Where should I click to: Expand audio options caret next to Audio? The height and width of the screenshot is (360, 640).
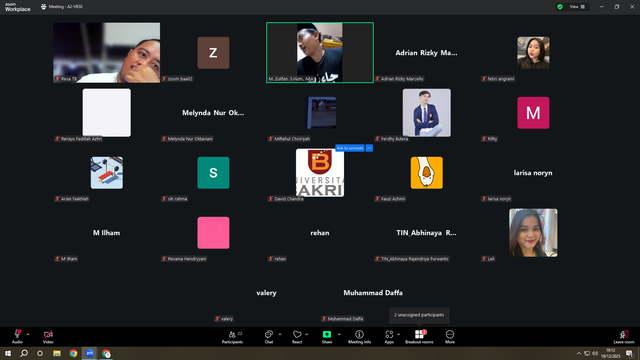point(28,335)
